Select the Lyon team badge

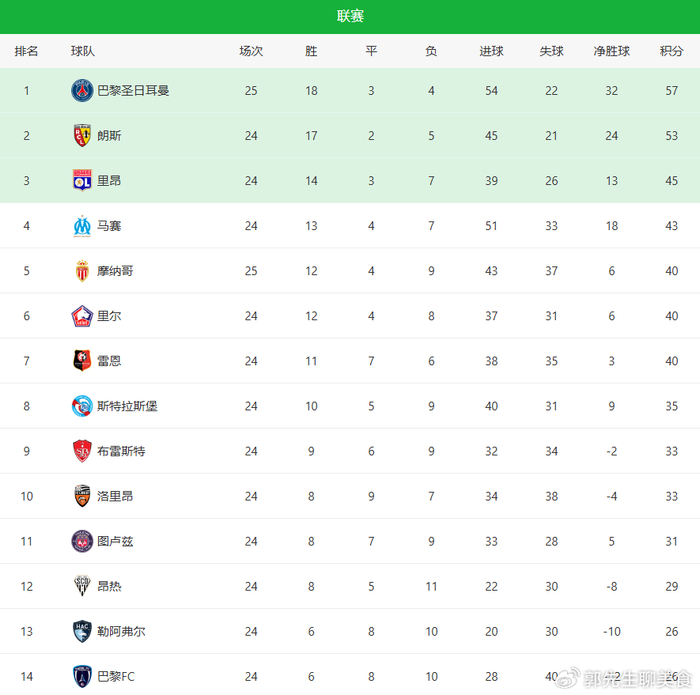tap(82, 181)
